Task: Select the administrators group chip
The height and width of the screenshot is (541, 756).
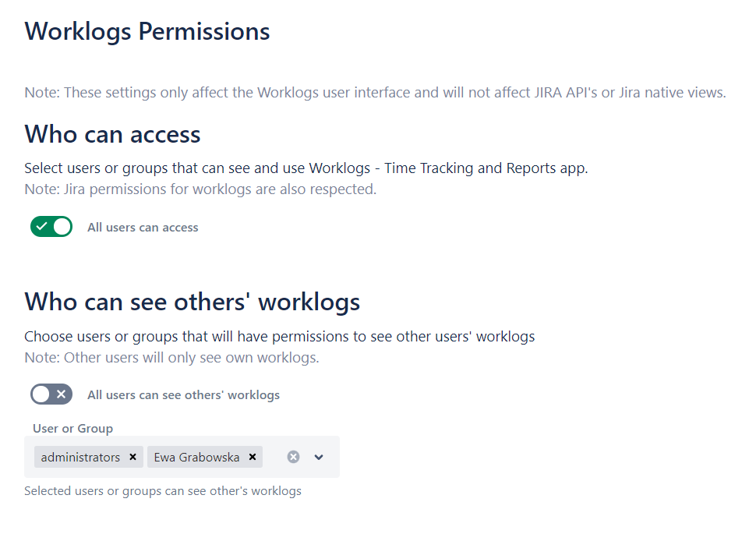Action: pyautogui.click(x=82, y=457)
